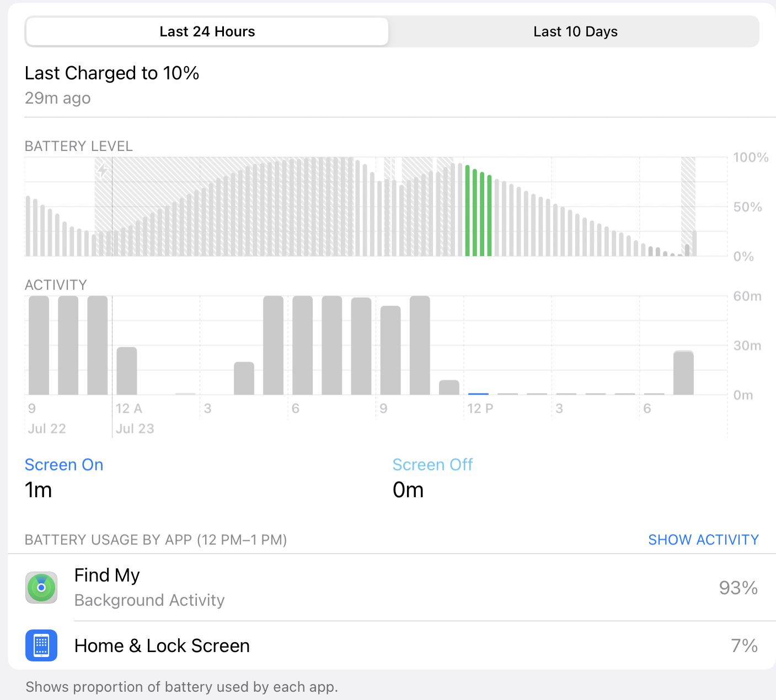Switch to Last 24 Hours tab

(207, 32)
